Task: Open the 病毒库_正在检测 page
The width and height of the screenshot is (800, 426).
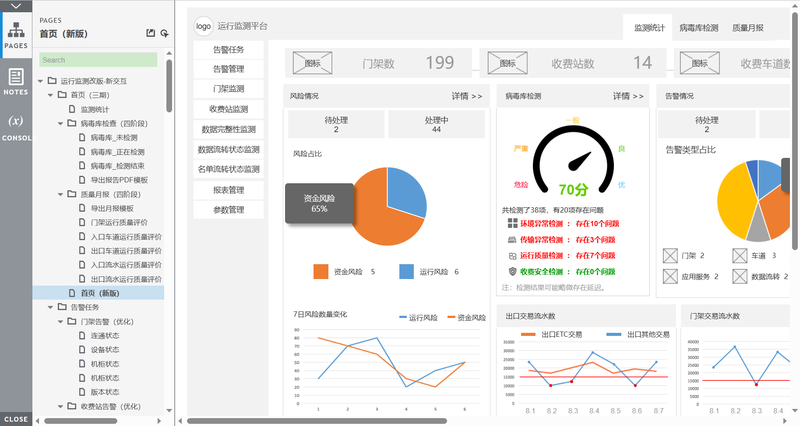Action: (117, 152)
